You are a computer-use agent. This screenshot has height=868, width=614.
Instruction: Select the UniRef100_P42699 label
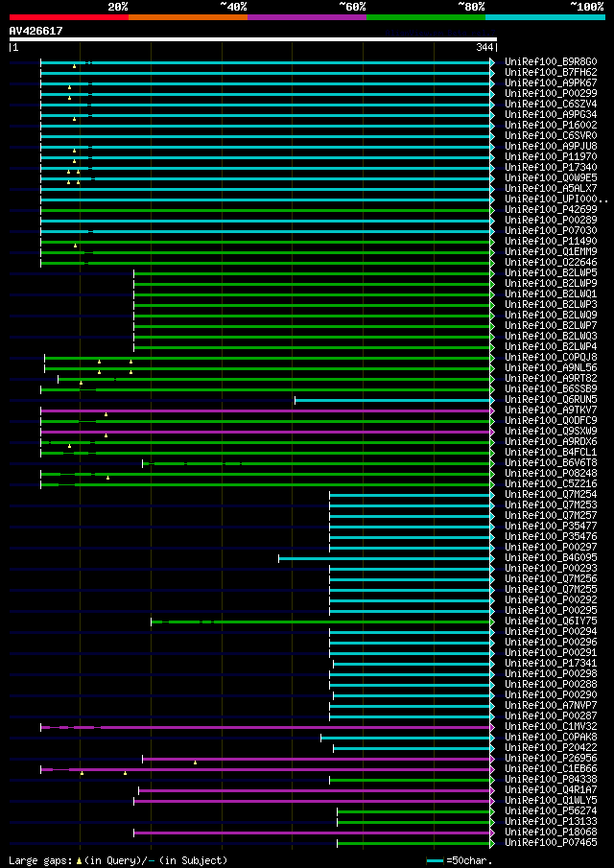coord(551,210)
